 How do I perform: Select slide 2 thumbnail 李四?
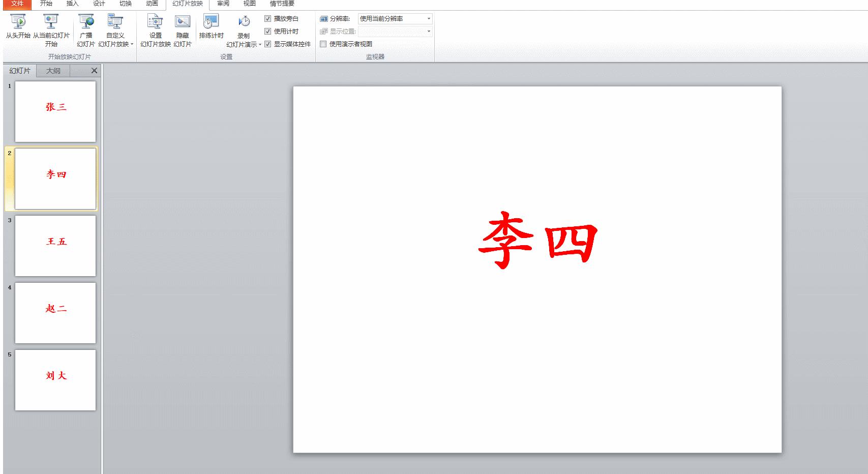pos(55,179)
